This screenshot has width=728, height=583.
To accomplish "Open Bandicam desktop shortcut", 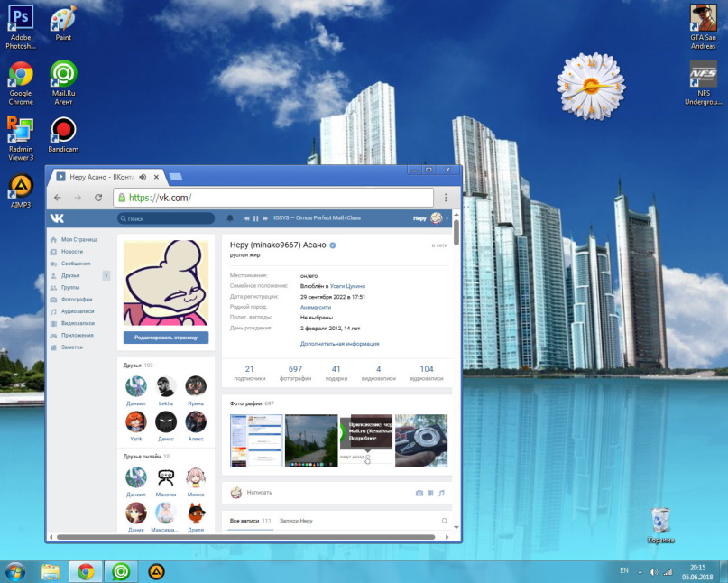I will (63, 134).
